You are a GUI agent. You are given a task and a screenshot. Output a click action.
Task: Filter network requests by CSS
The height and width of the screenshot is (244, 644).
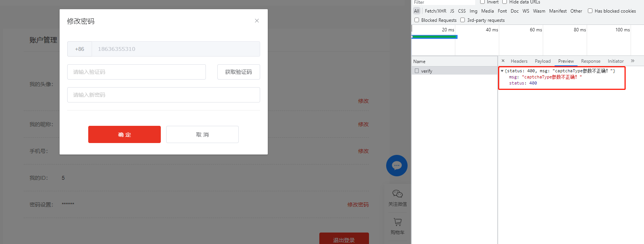(462, 11)
